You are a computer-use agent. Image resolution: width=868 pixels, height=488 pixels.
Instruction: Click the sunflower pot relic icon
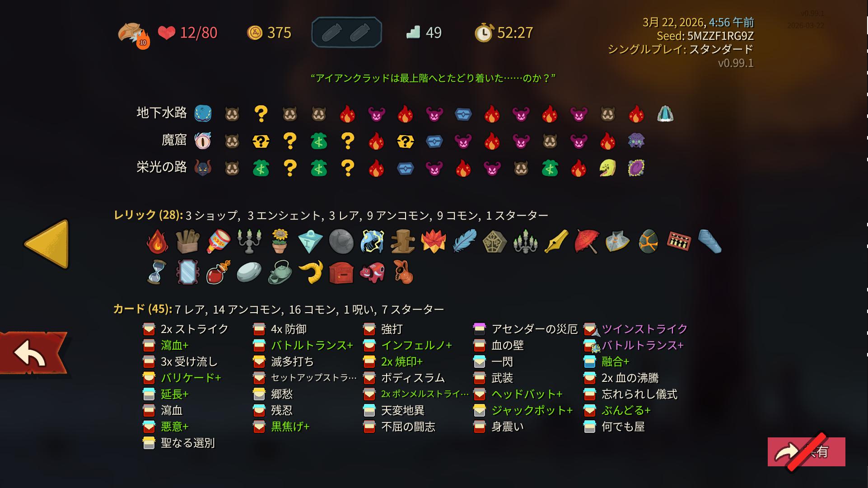(280, 241)
